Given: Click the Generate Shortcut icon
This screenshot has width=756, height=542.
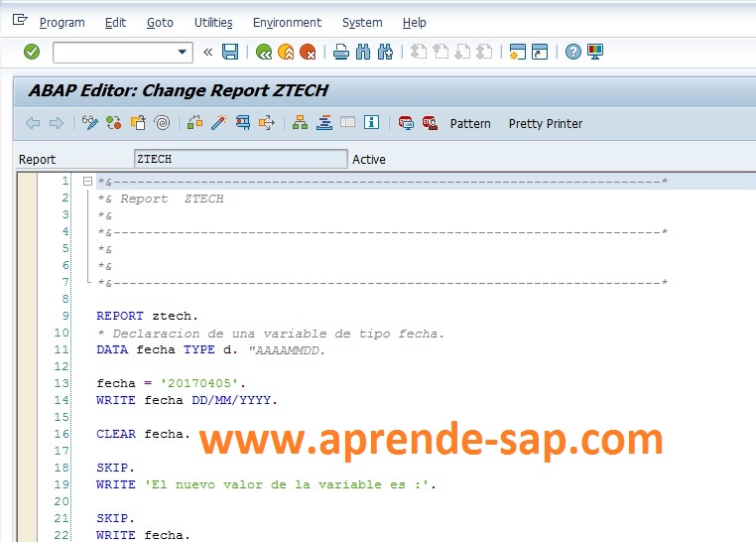Looking at the screenshot, I should click(540, 52).
